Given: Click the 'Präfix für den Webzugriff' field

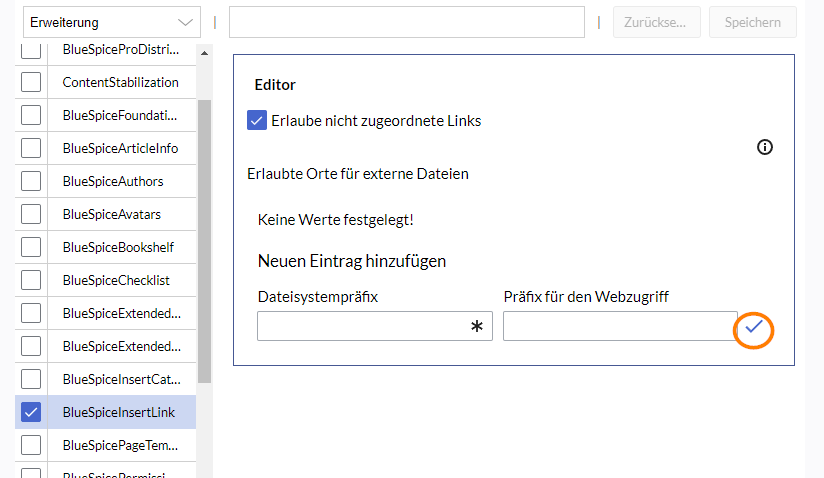Looking at the screenshot, I should coord(619,326).
